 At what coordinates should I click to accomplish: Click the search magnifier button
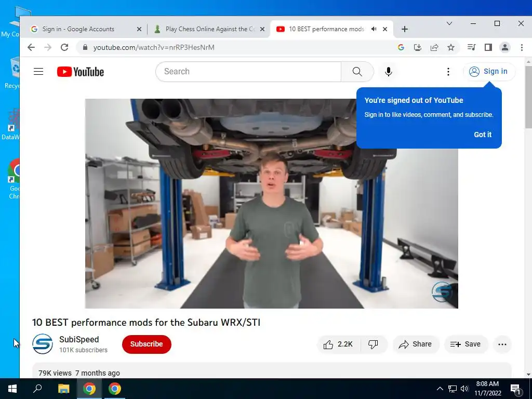click(x=357, y=72)
